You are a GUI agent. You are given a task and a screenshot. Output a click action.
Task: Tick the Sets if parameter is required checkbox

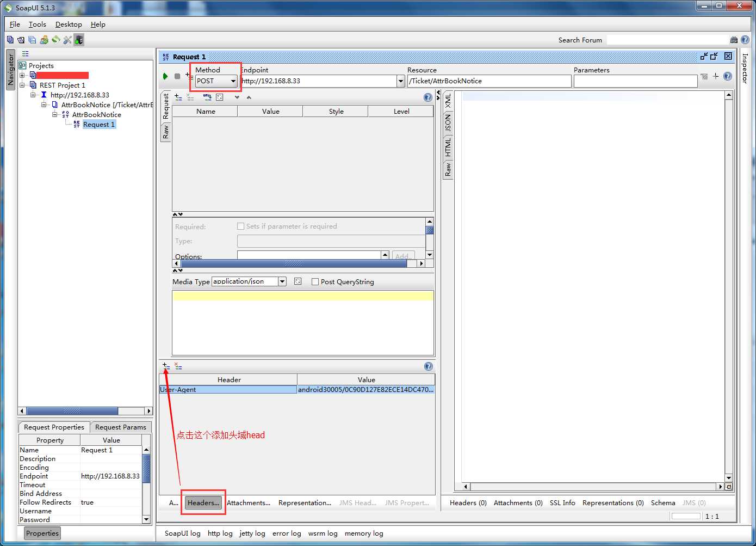click(240, 226)
